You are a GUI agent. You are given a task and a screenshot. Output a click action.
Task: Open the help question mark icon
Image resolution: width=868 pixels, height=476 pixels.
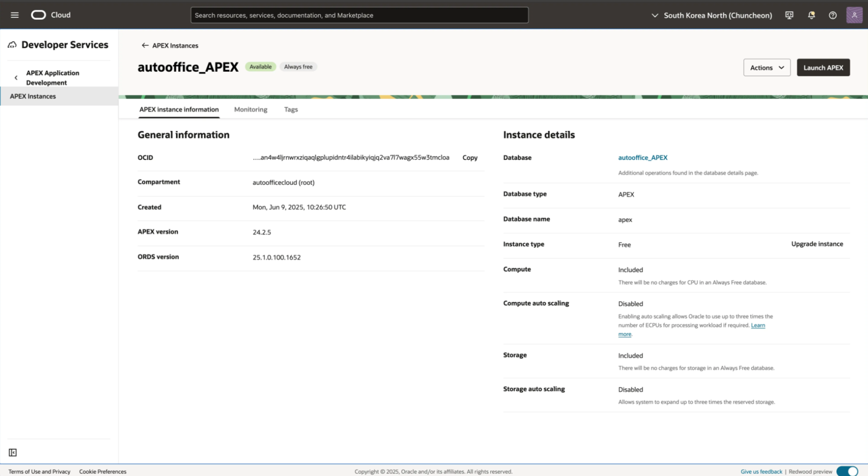833,15
